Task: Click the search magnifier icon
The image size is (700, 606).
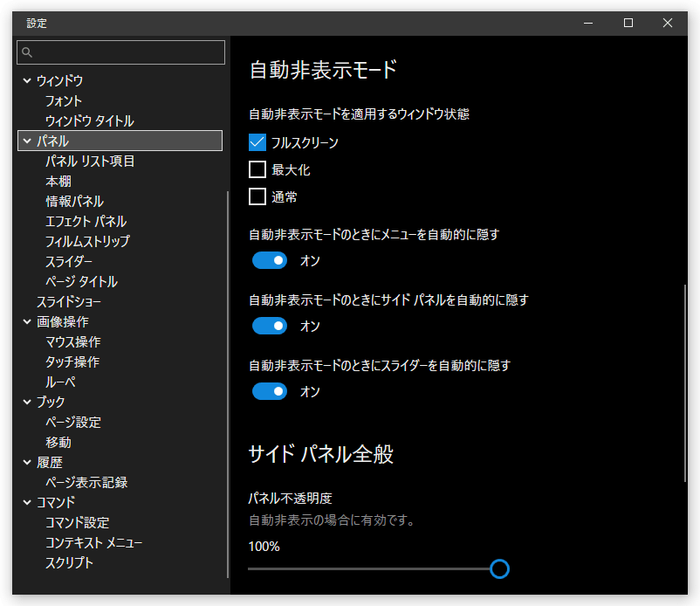Action: pos(27,52)
